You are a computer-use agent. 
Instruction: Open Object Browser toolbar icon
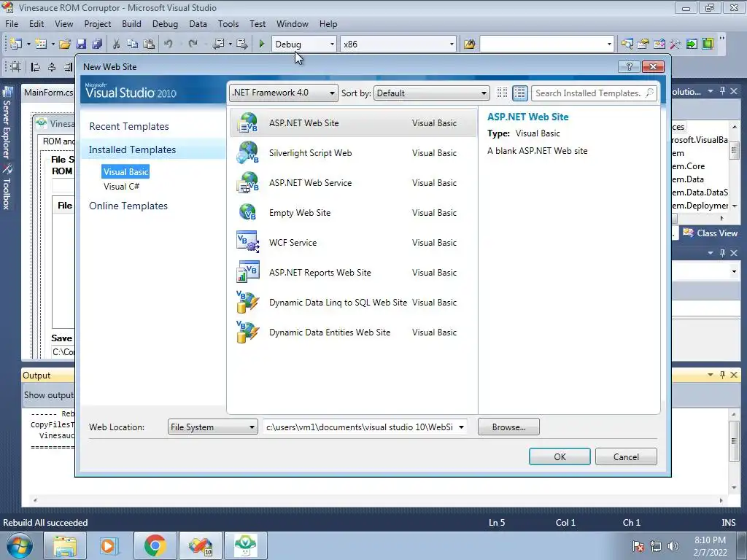click(659, 44)
